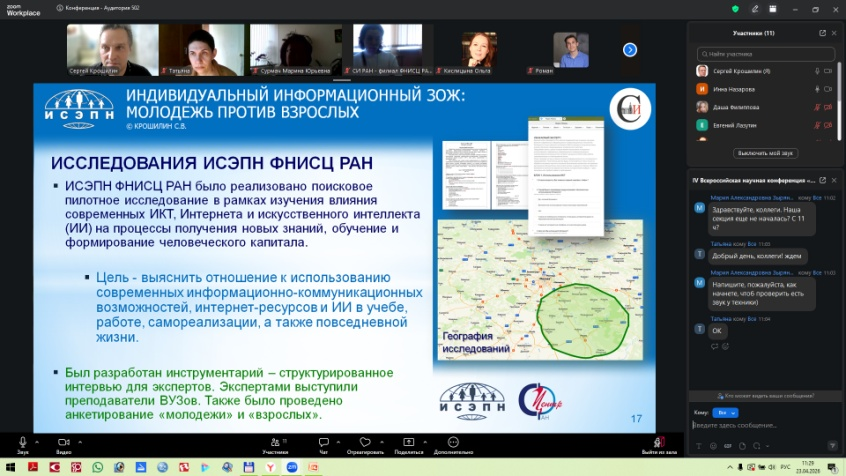Image resolution: width=846 pixels, height=476 pixels.
Task: Toggle microphone icon for Сергей Крошилин
Action: click(817, 71)
